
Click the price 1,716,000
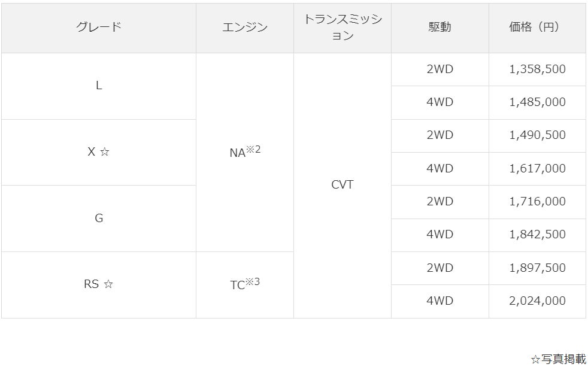click(537, 202)
